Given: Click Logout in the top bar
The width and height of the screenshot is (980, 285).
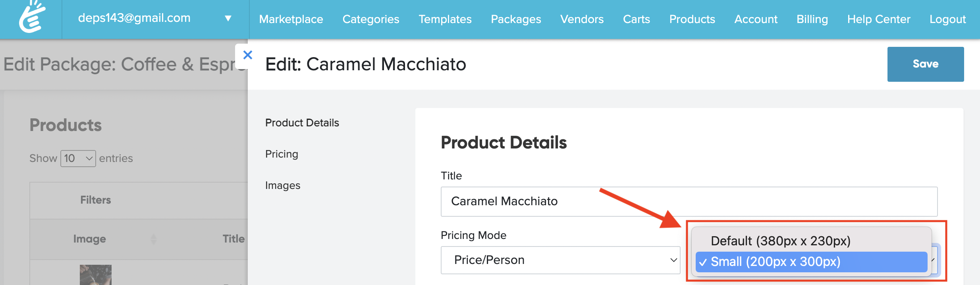Looking at the screenshot, I should [x=947, y=19].
